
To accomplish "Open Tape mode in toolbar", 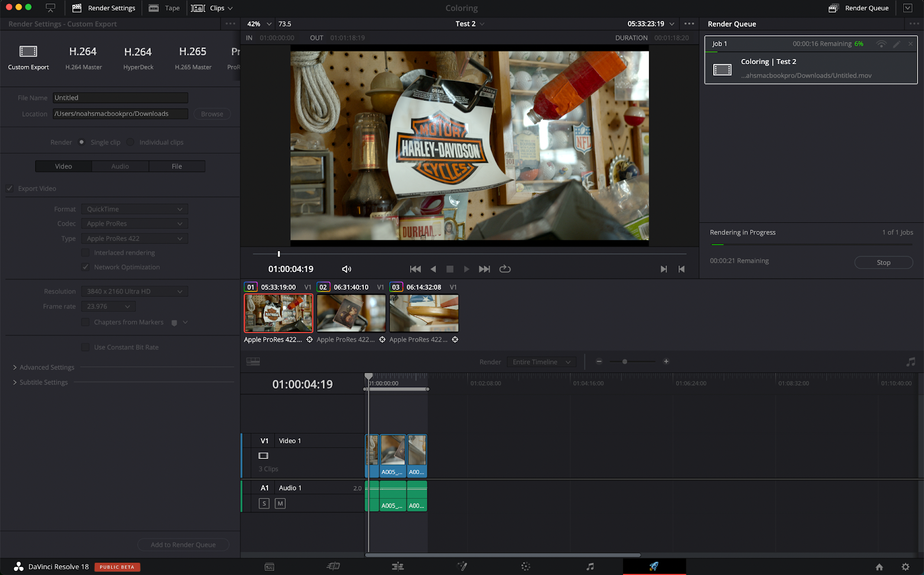I will pyautogui.click(x=165, y=8).
